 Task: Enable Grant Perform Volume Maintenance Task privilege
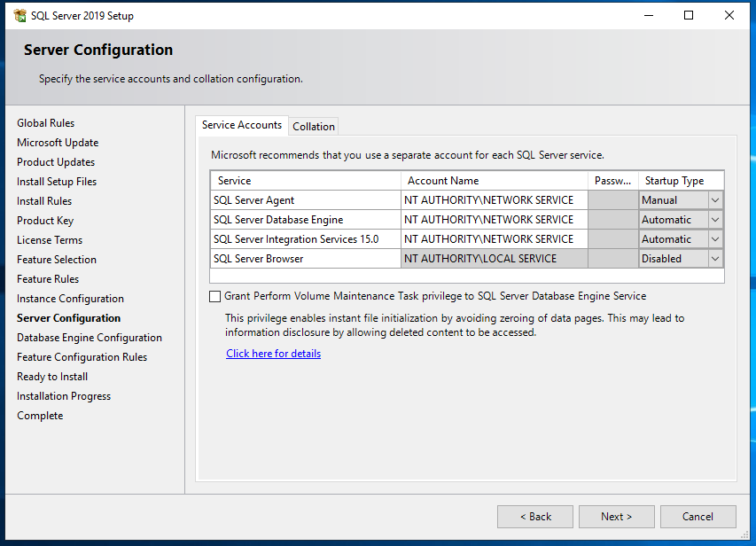214,296
